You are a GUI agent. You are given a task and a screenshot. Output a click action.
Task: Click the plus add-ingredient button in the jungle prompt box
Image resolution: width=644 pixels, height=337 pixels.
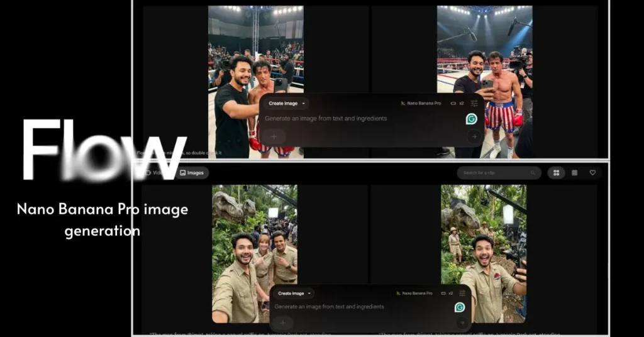click(x=282, y=323)
